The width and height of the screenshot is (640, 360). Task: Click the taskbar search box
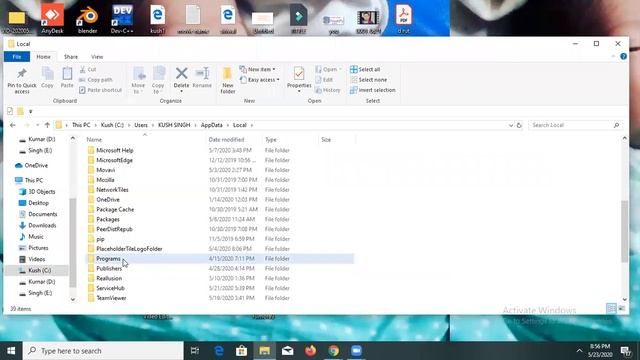click(x=103, y=351)
